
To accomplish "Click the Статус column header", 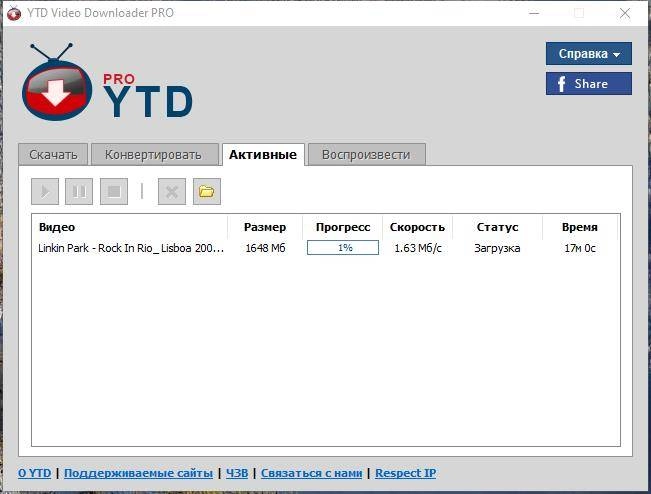I will [x=497, y=227].
